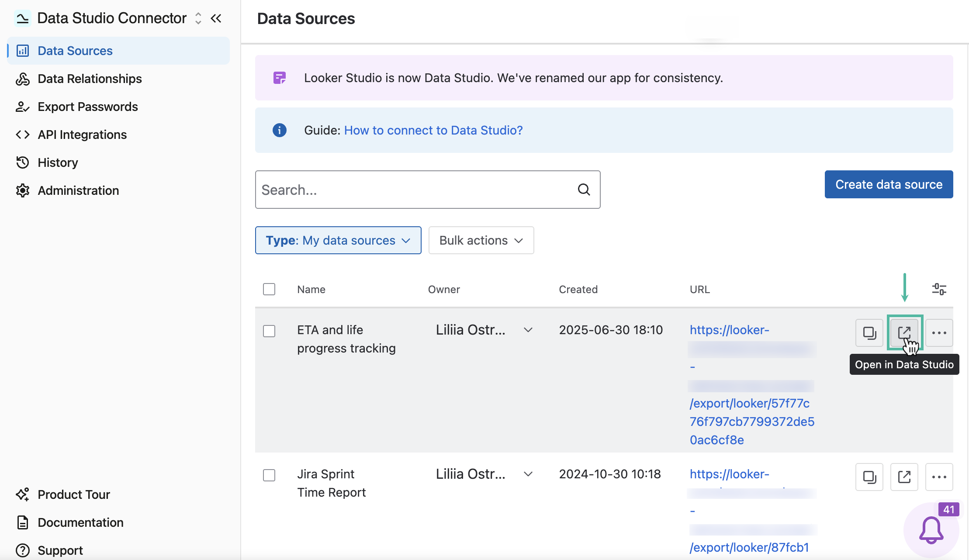This screenshot has width=969, height=560.
Task: Open the Type: My data sources filter
Action: click(338, 240)
